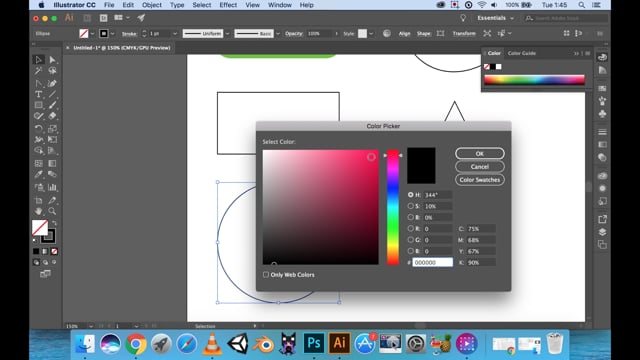The image size is (640, 360).
Task: Select the brightness B radio button
Action: coord(411,217)
